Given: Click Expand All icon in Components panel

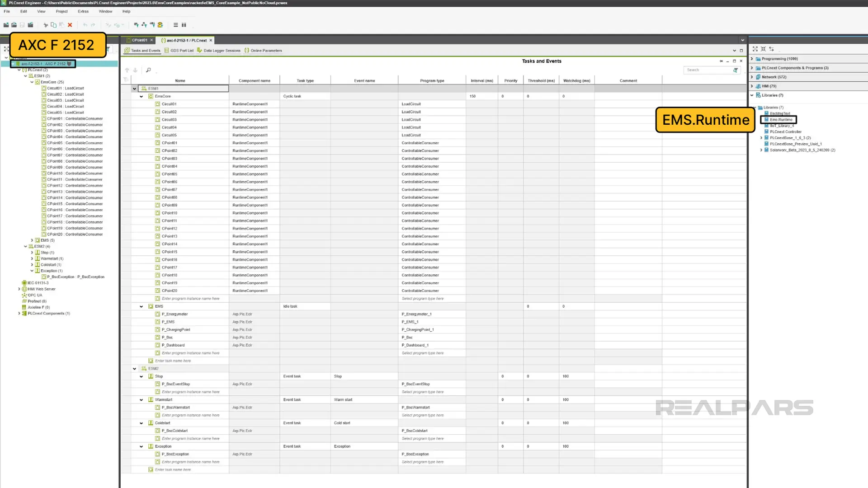Looking at the screenshot, I should (x=755, y=49).
